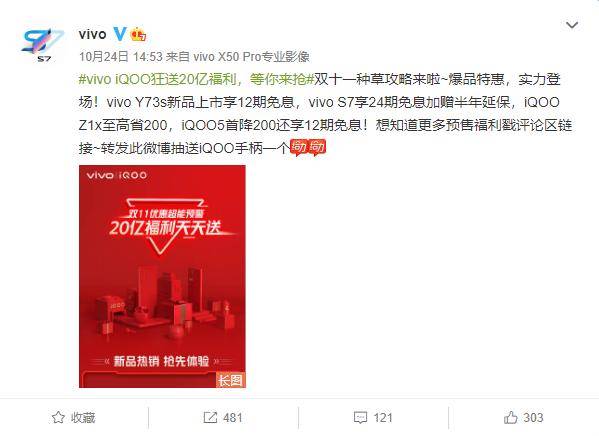Open the post timestamp 10月24日 14:53
The width and height of the screenshot is (599, 436).
click(x=121, y=57)
